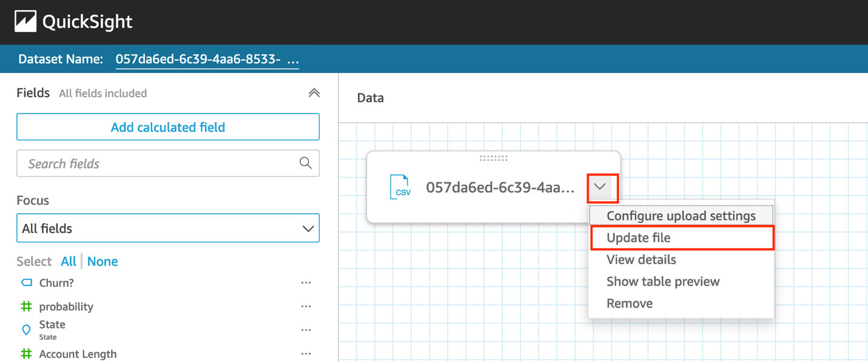The image size is (868, 362).
Task: Collapse the Fields panel with double chevron
Action: (314, 93)
